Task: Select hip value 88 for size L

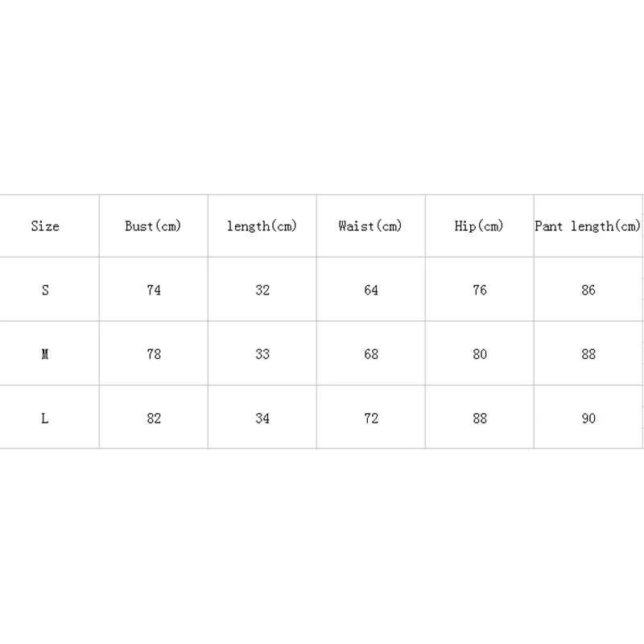Action: pos(480,419)
